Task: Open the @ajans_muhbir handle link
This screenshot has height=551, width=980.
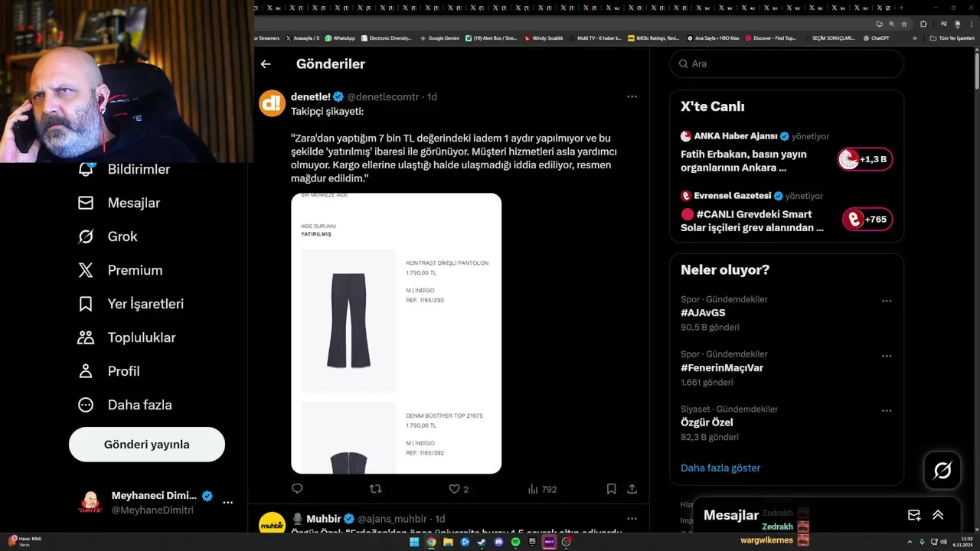Action: [392, 519]
